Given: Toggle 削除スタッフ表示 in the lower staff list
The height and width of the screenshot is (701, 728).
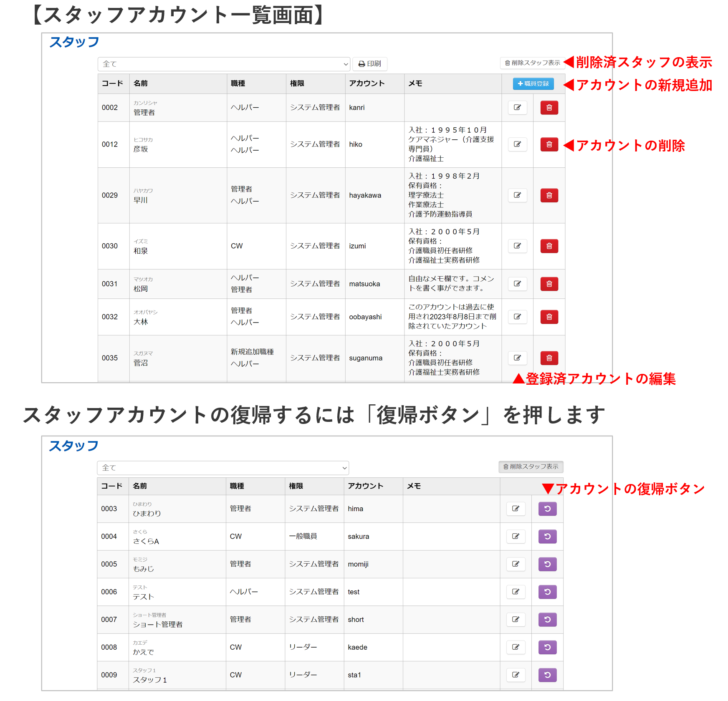Looking at the screenshot, I should point(531,467).
